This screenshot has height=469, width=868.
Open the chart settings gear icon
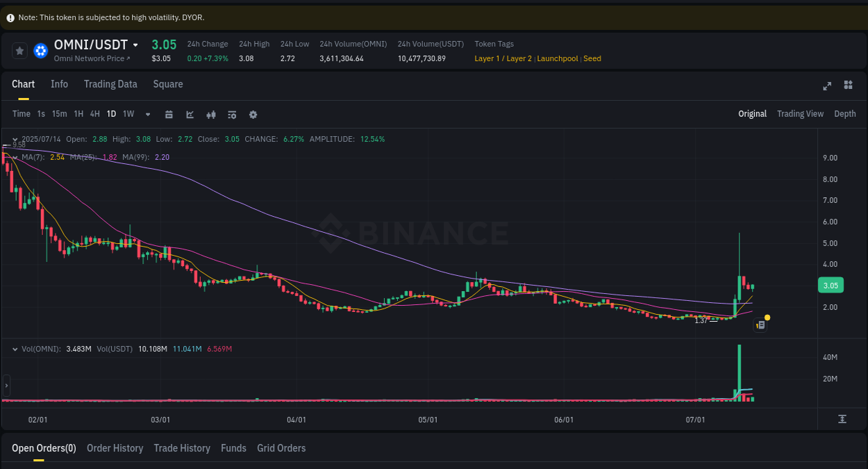coord(253,114)
